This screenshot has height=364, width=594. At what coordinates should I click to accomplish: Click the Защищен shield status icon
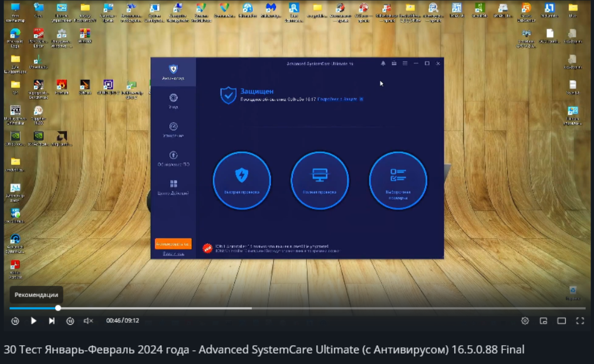point(228,95)
